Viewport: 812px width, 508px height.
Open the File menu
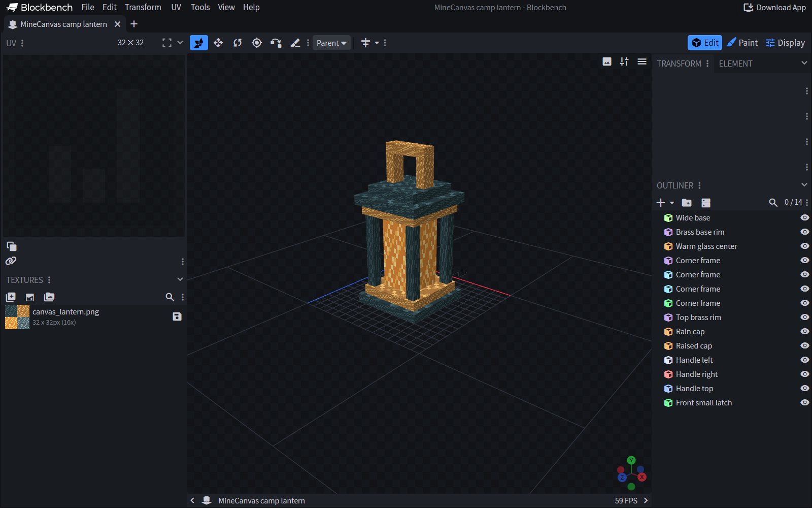point(88,7)
